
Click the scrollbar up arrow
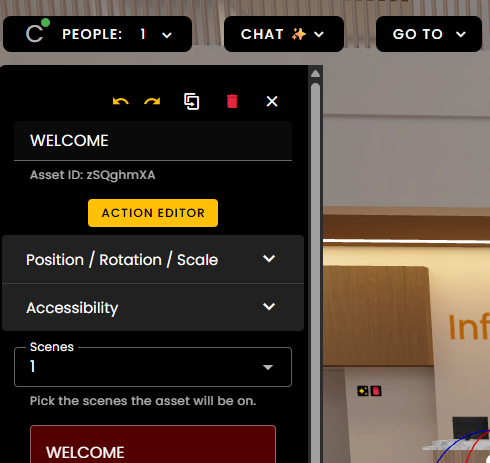pyautogui.click(x=315, y=74)
